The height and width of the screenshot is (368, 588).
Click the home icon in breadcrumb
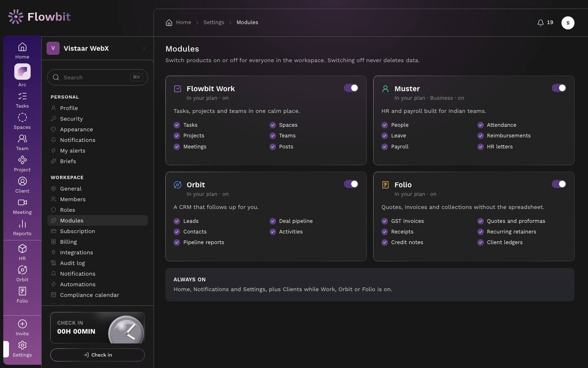click(169, 22)
